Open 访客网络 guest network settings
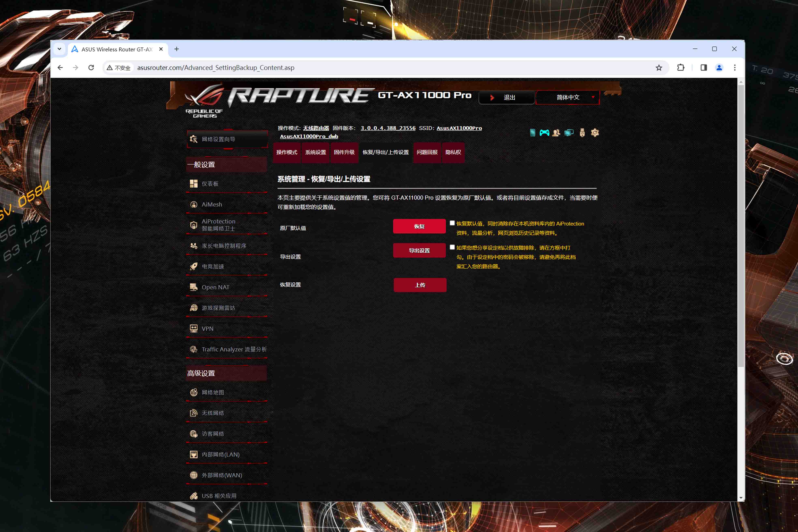Viewport: 798px width, 532px height. pos(227,434)
